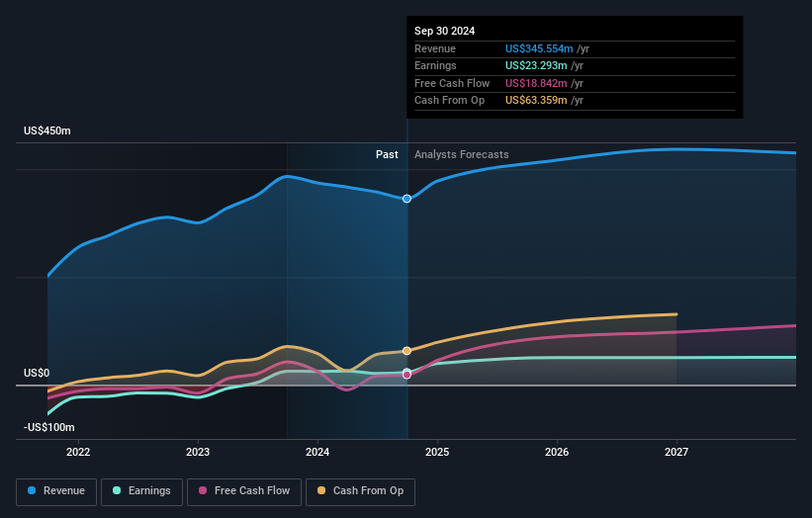Click the 2026 x-axis label

point(557,453)
